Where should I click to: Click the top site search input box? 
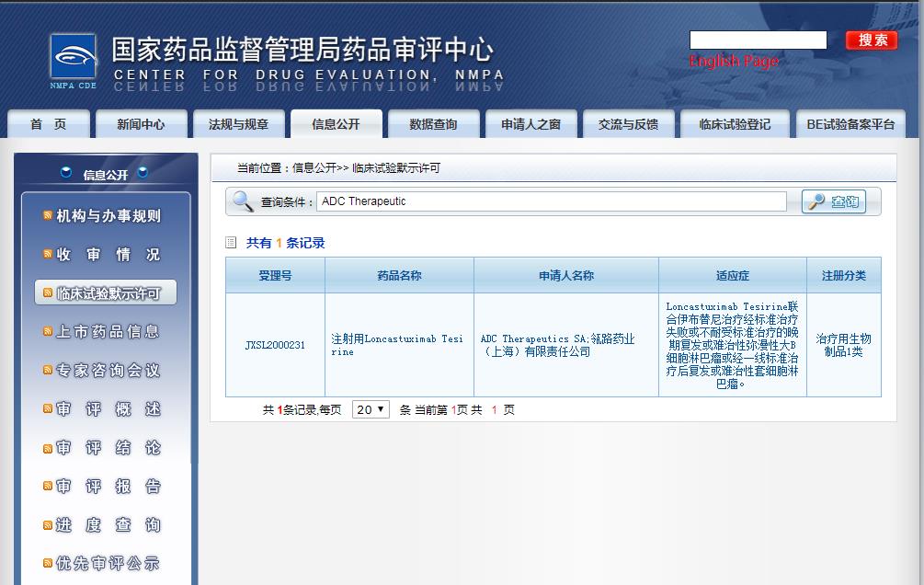758,40
